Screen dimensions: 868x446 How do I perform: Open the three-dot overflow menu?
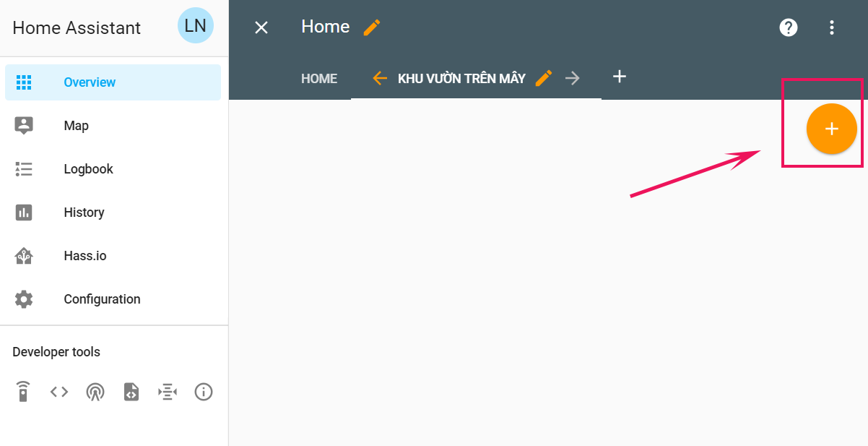[x=832, y=27]
